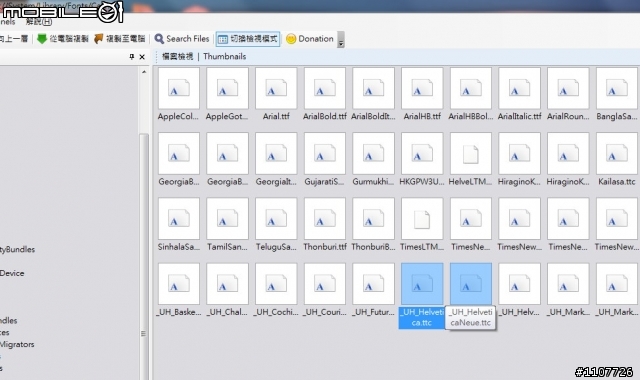Close the left side panel
Viewport: 640px width, 380px height.
tap(142, 57)
